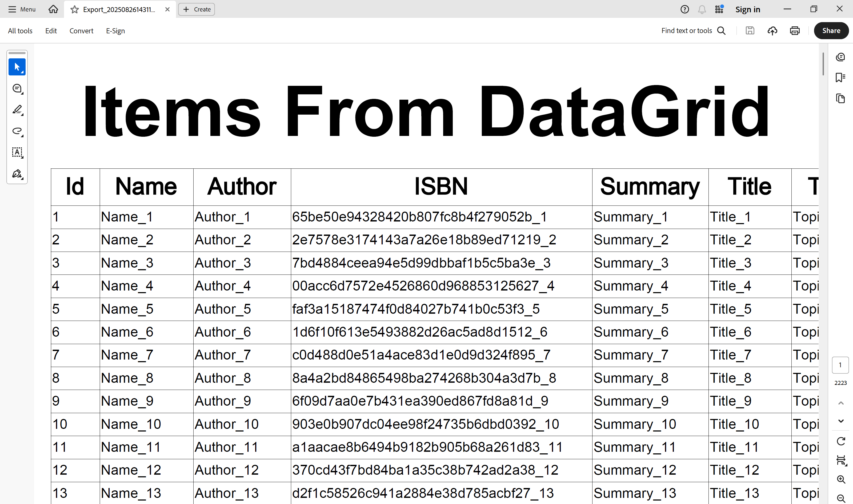Open the E-Sign menu
853x504 pixels.
[x=115, y=31]
